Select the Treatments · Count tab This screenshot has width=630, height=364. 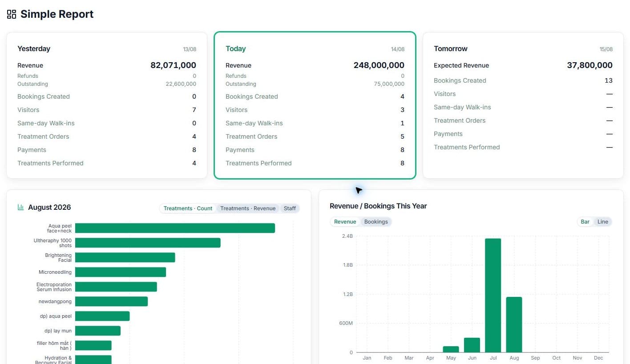click(188, 208)
